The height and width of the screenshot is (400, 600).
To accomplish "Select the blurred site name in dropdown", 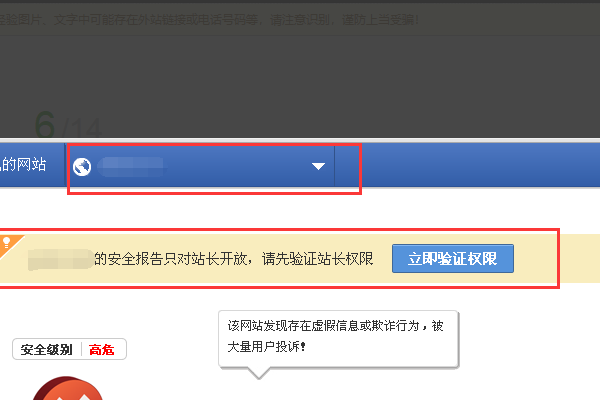I will (x=132, y=167).
